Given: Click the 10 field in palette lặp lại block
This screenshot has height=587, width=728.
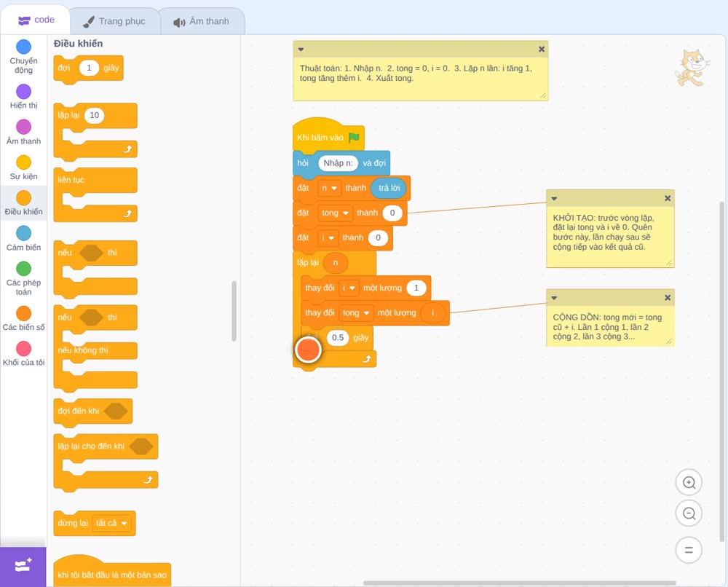Looking at the screenshot, I should click(94, 115).
